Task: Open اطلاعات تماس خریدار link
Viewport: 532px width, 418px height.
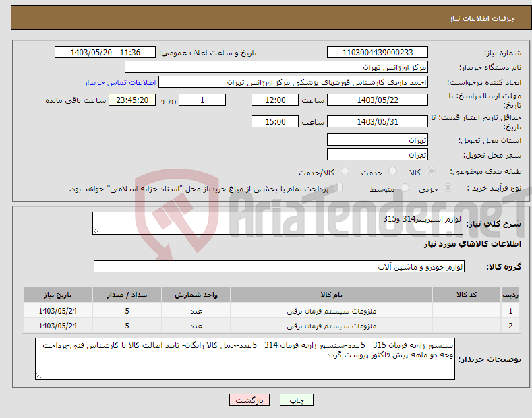Action: pyautogui.click(x=120, y=82)
